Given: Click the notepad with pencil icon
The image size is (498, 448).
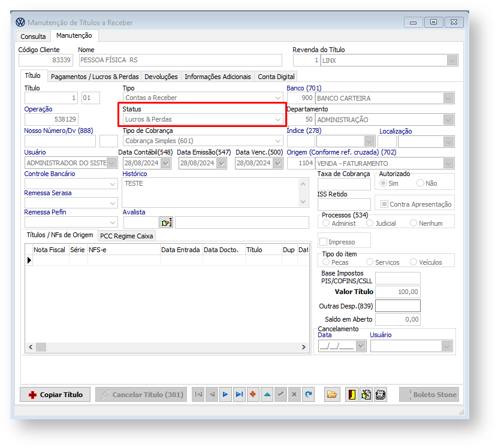Looking at the screenshot, I should (366, 394).
